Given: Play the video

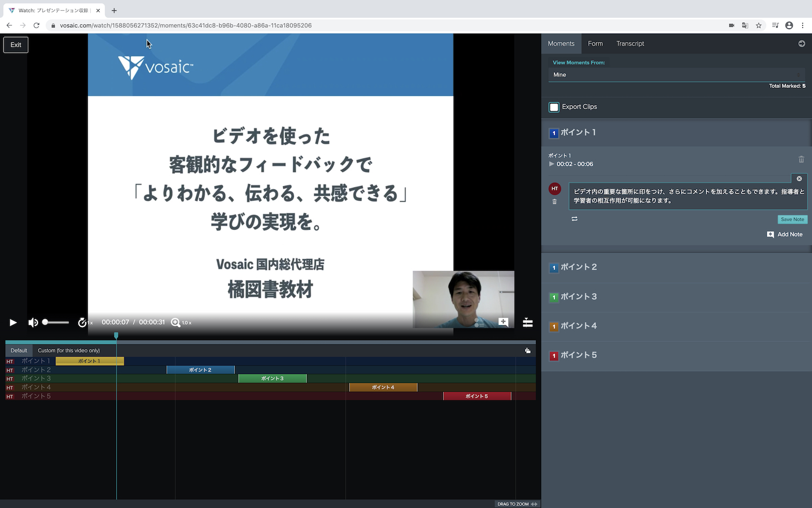Looking at the screenshot, I should click(13, 323).
